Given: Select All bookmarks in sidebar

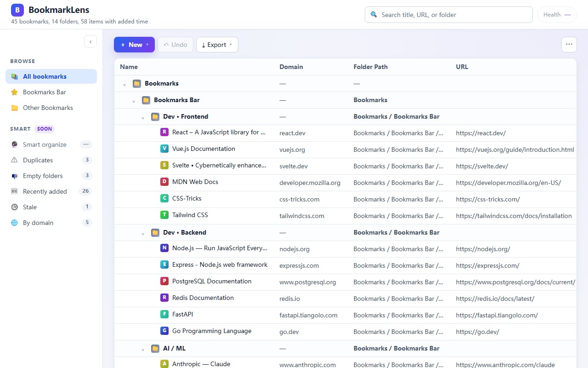Looking at the screenshot, I should pyautogui.click(x=51, y=76).
